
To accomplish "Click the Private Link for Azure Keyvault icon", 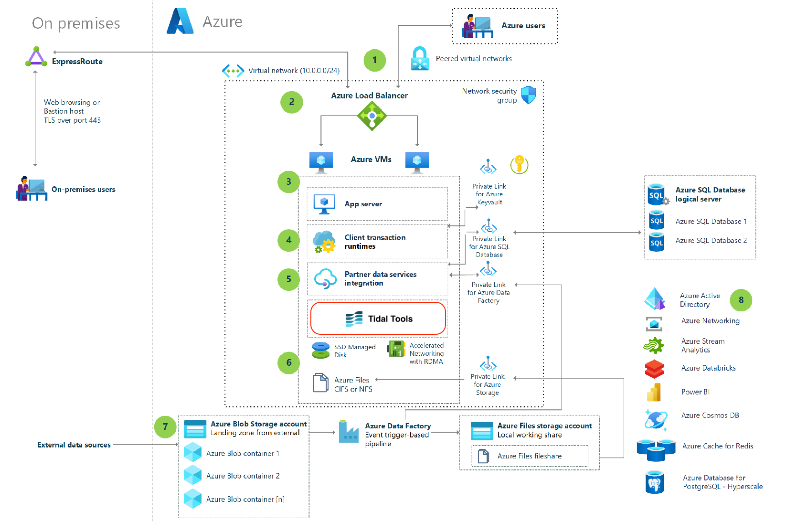I will pos(488,167).
